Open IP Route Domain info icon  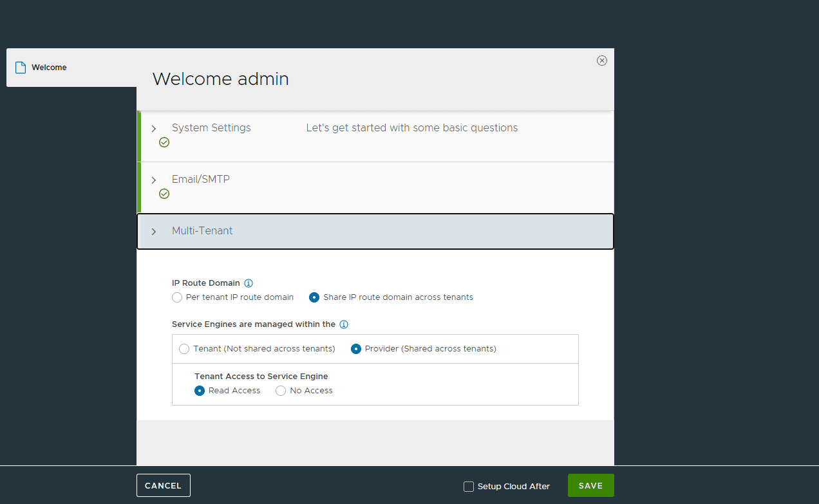click(249, 283)
